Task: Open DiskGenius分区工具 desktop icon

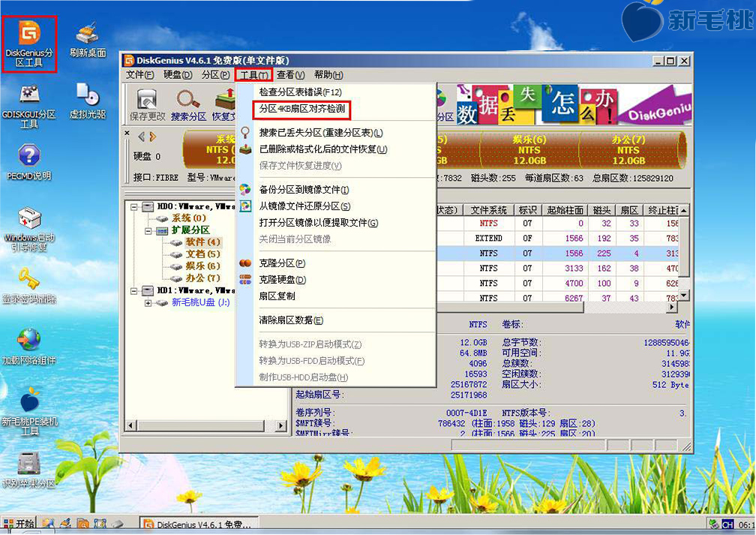Action: click(x=29, y=44)
